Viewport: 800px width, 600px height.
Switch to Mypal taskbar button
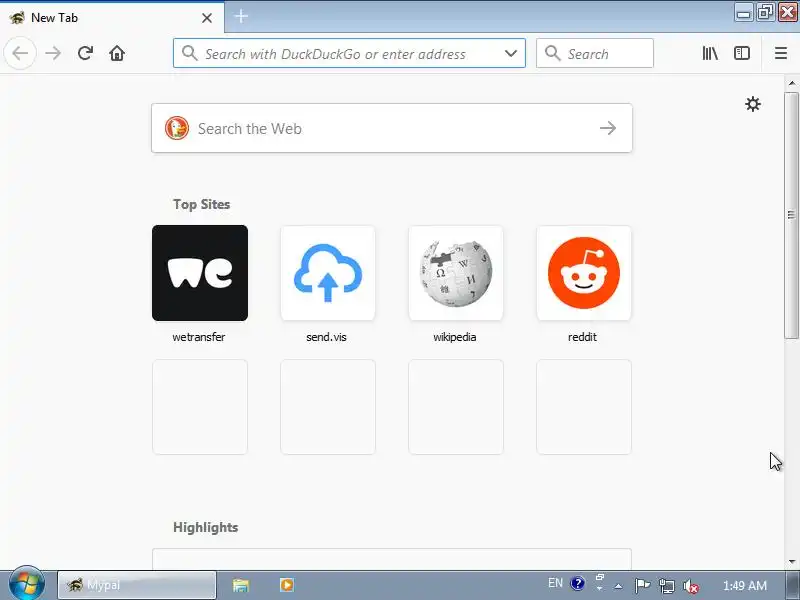point(137,585)
